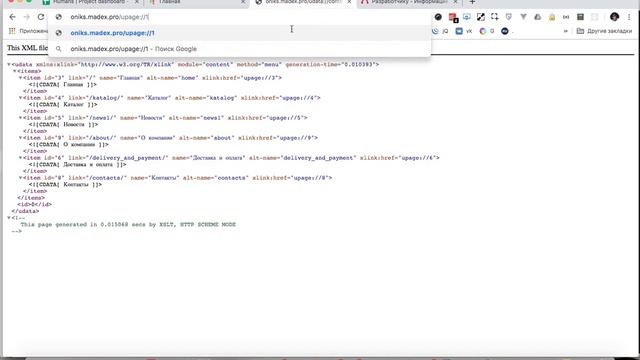The width and height of the screenshot is (640, 360).
Task: Click the gray Drive-like triangle extension icon
Action: (x=538, y=17)
